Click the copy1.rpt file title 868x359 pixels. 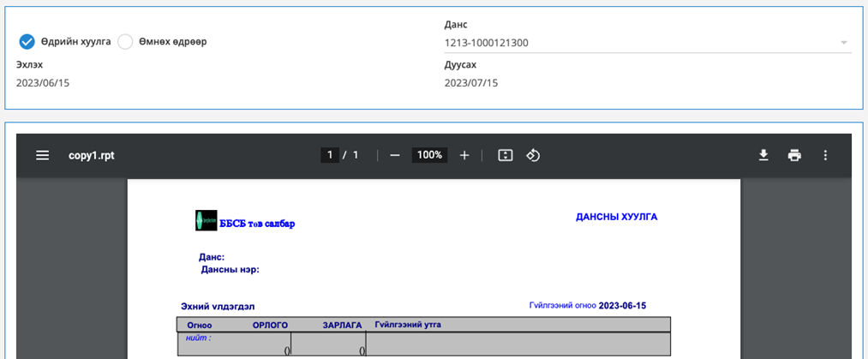pyautogui.click(x=92, y=156)
